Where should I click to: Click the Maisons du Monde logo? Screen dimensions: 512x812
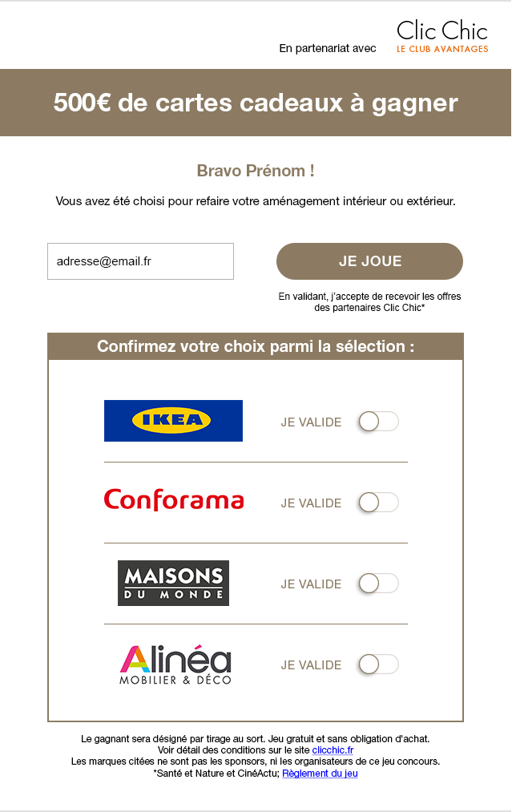173,583
